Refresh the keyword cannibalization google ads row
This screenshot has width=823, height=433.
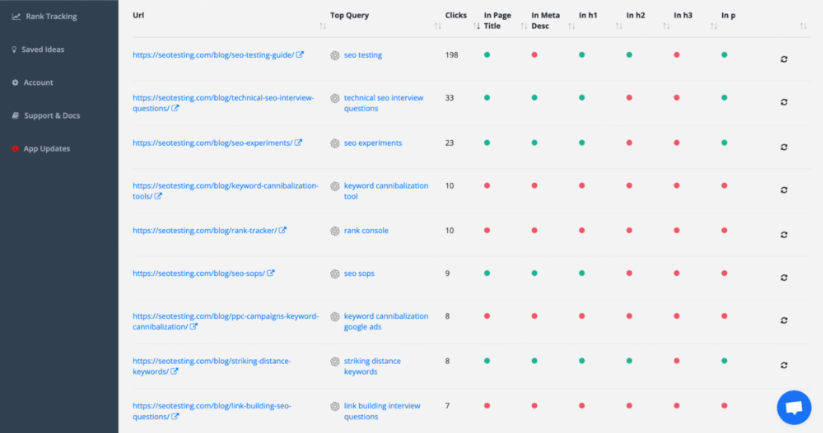click(784, 320)
